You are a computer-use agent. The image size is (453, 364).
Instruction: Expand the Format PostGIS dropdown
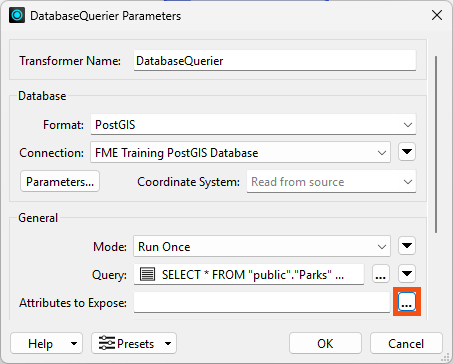(x=408, y=125)
